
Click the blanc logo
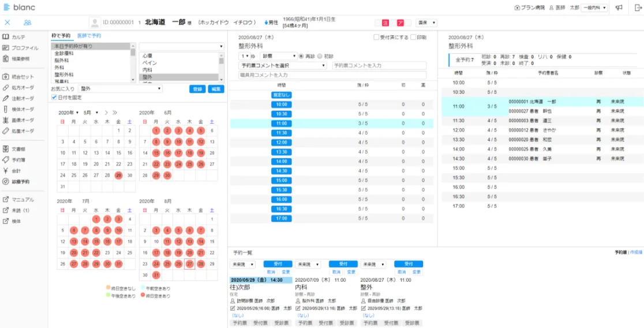(19, 8)
